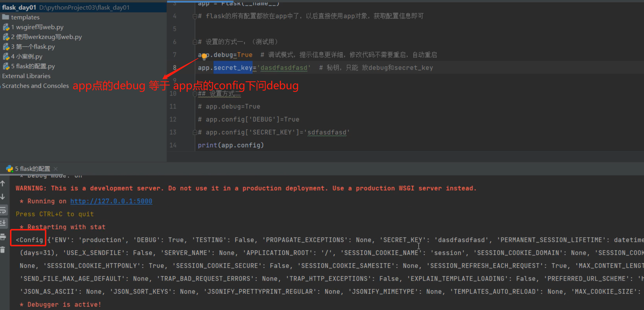The height and width of the screenshot is (310, 644).
Task: Click '* Debugger is active!' console line
Action: click(x=60, y=304)
